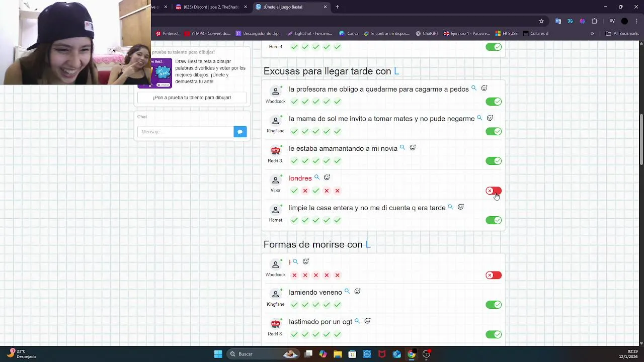Send chat message with blue bubble button

click(240, 132)
